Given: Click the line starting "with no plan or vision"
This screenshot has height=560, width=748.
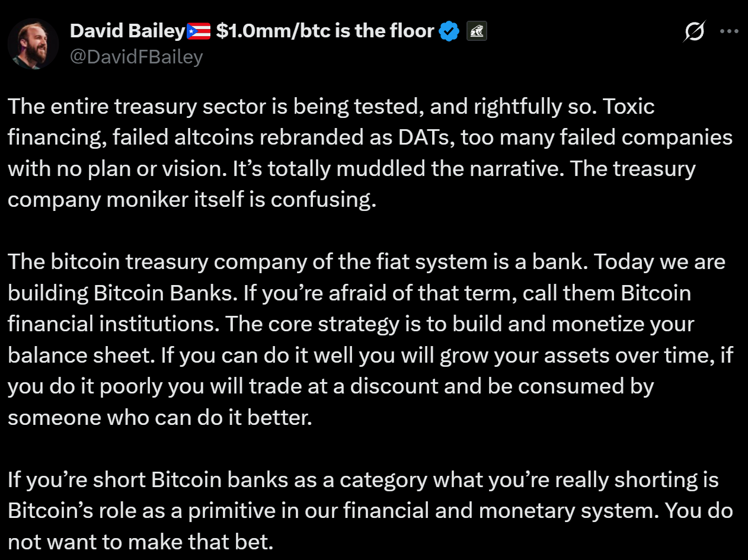Looking at the screenshot, I should (351, 169).
